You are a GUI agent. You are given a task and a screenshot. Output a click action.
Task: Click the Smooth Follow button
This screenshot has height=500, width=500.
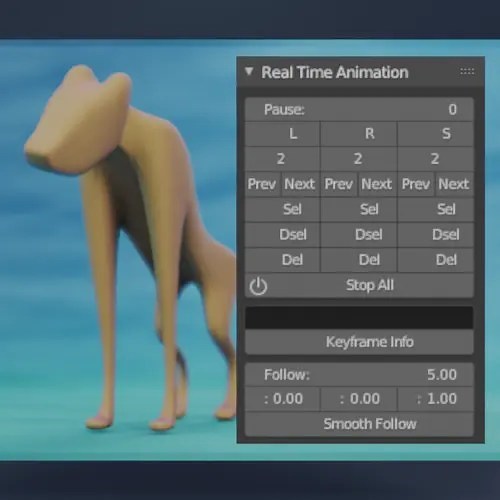[x=359, y=424]
